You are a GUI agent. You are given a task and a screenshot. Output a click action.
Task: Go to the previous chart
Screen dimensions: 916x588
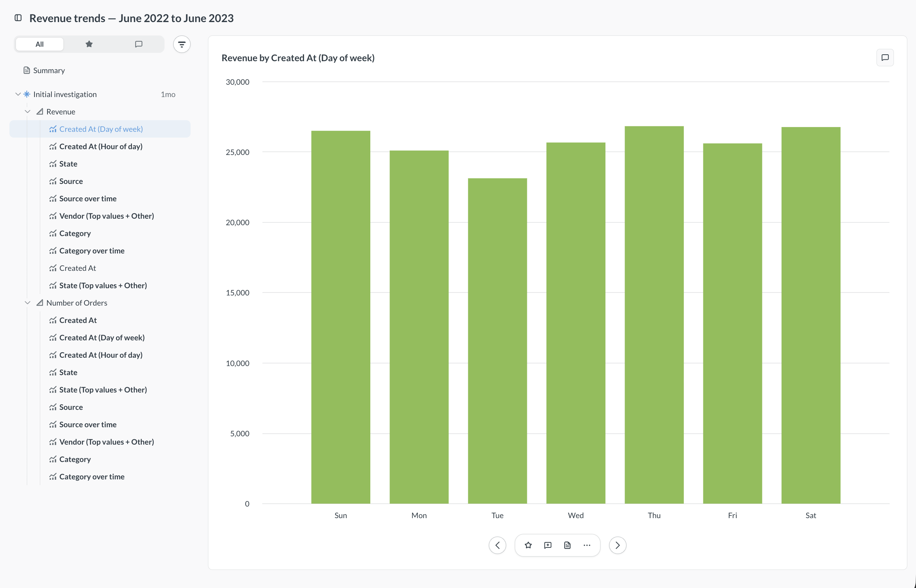click(497, 545)
